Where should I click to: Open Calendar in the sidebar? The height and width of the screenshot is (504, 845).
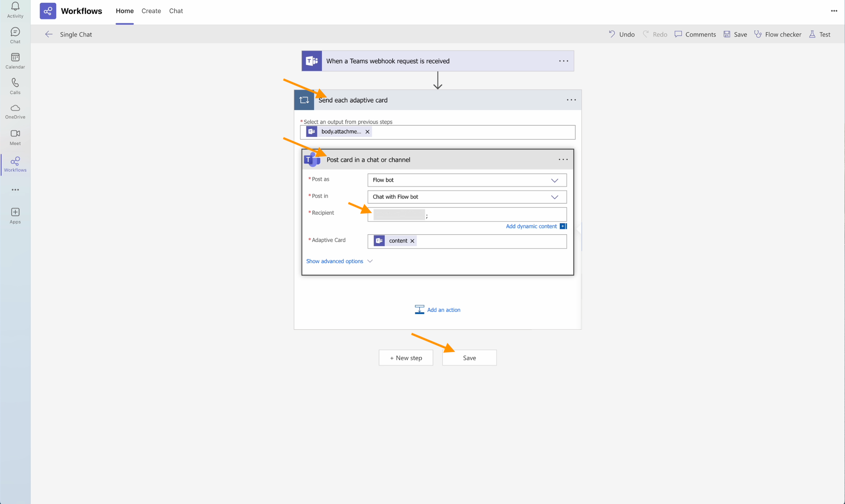[x=15, y=58]
